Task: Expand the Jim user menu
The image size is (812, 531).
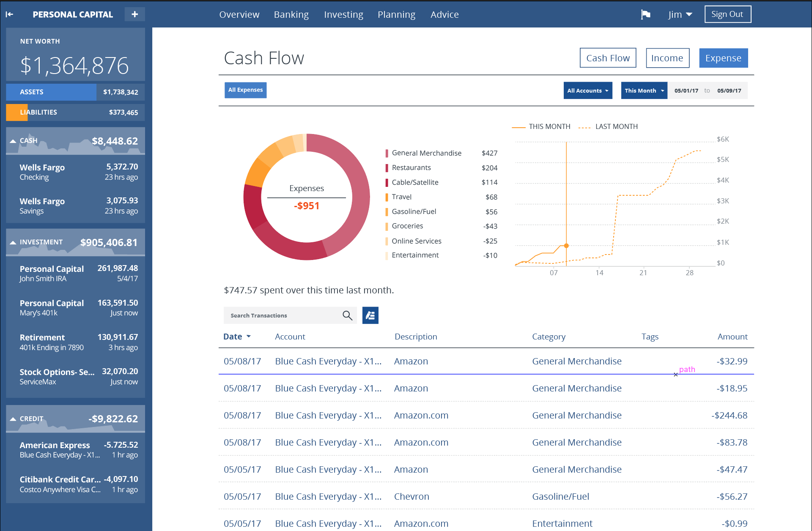Action: tap(680, 14)
